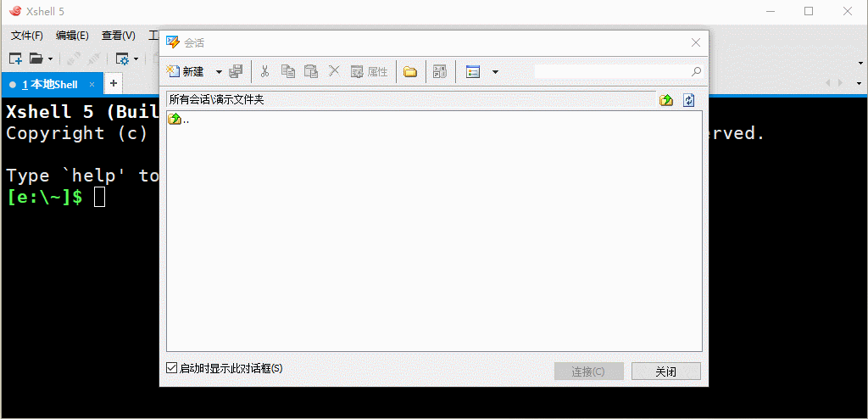Screen dimensions: 868x419
Task: Click the 连接(C) connect button
Action: pos(589,372)
